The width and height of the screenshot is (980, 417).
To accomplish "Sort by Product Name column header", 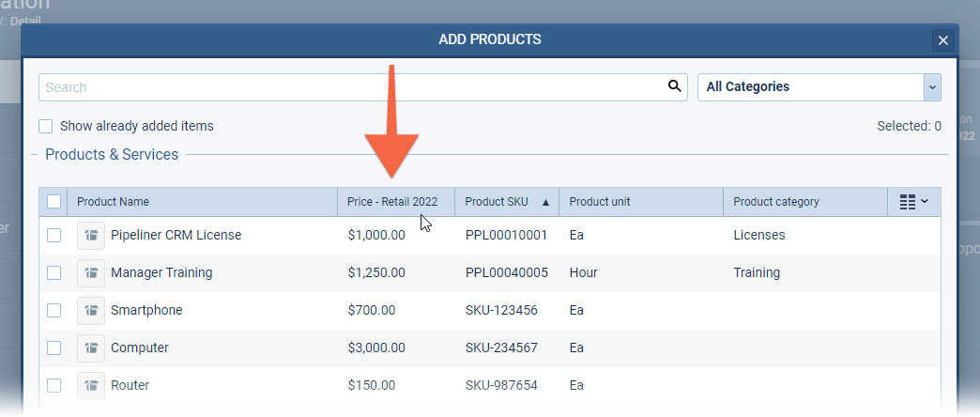I will coord(113,202).
